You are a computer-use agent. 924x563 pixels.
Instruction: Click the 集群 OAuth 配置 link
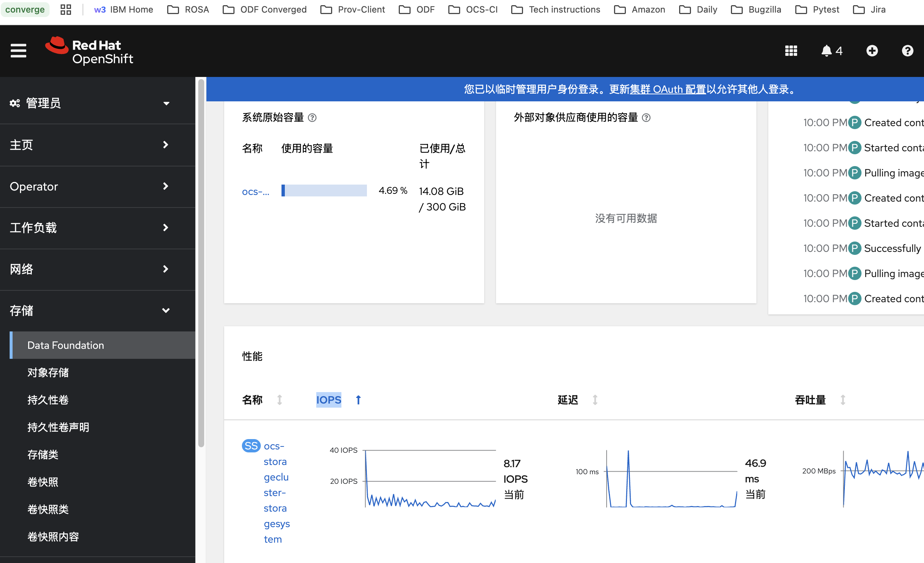[668, 89]
